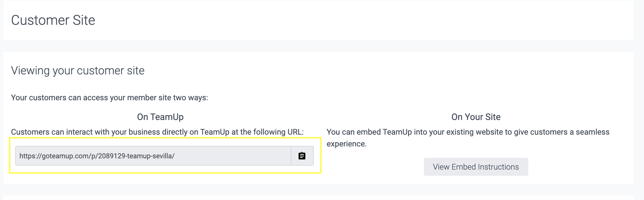Click the word Site in the top heading

tap(84, 20)
